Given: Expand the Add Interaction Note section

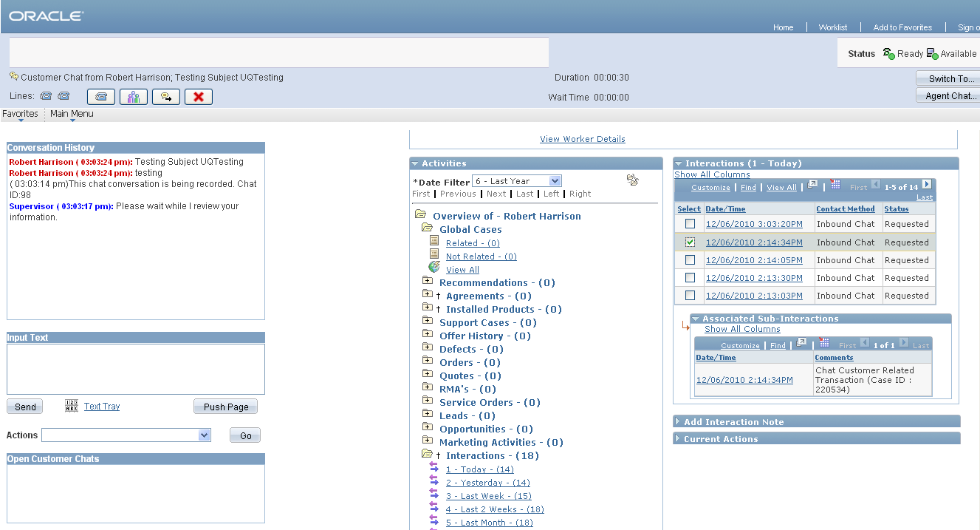Looking at the screenshot, I should click(733, 422).
